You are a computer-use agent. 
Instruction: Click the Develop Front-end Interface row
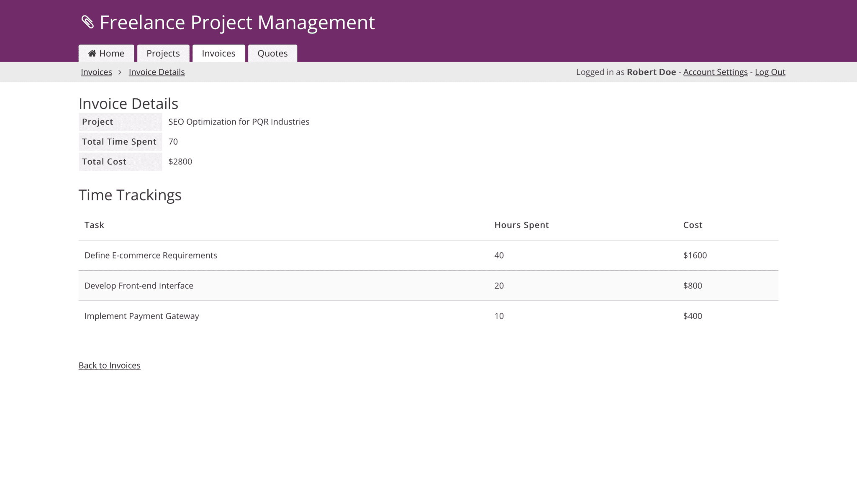139,286
